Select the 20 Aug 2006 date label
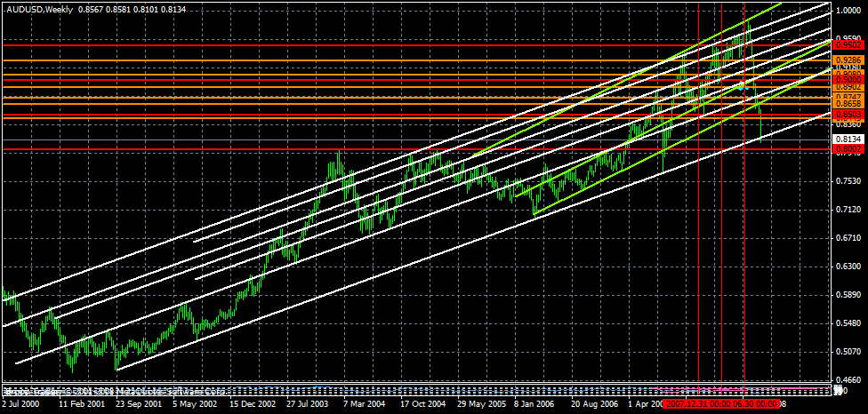 coord(596,403)
